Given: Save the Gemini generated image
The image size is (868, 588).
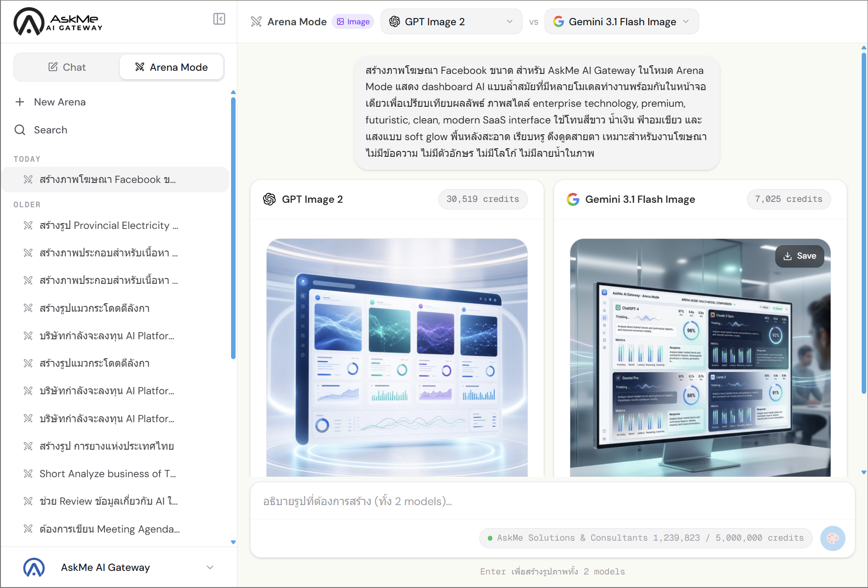Looking at the screenshot, I should (x=800, y=256).
